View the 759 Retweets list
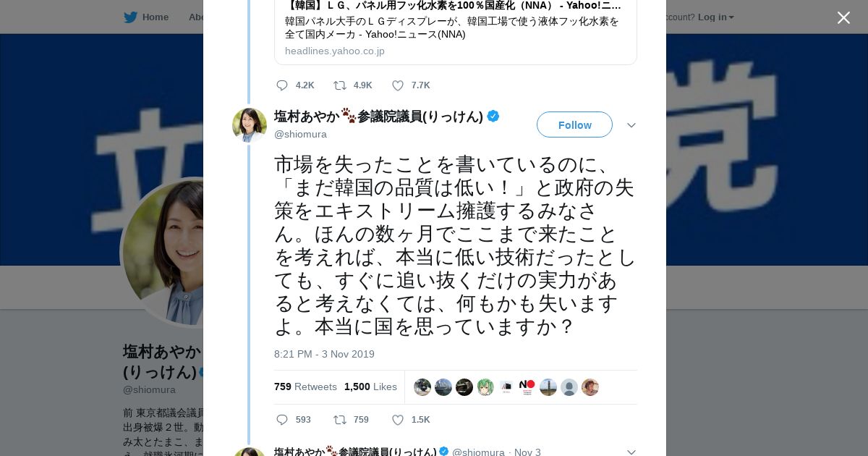The height and width of the screenshot is (456, 868). [x=305, y=387]
